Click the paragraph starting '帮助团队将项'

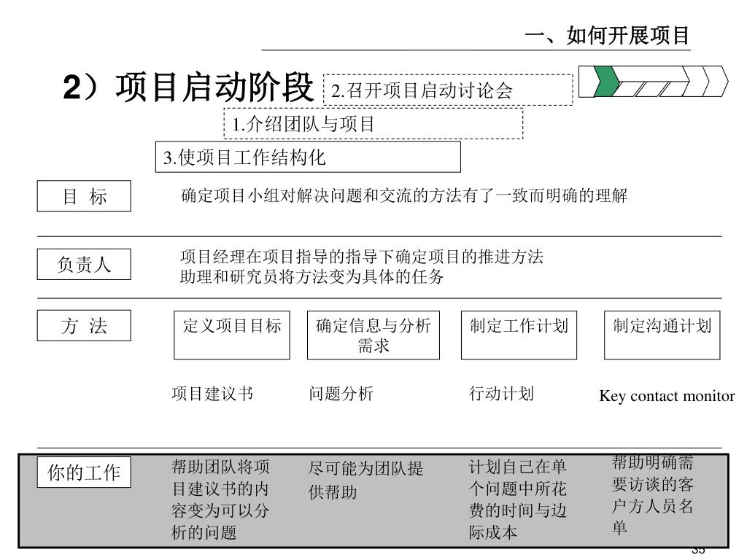pos(220,499)
